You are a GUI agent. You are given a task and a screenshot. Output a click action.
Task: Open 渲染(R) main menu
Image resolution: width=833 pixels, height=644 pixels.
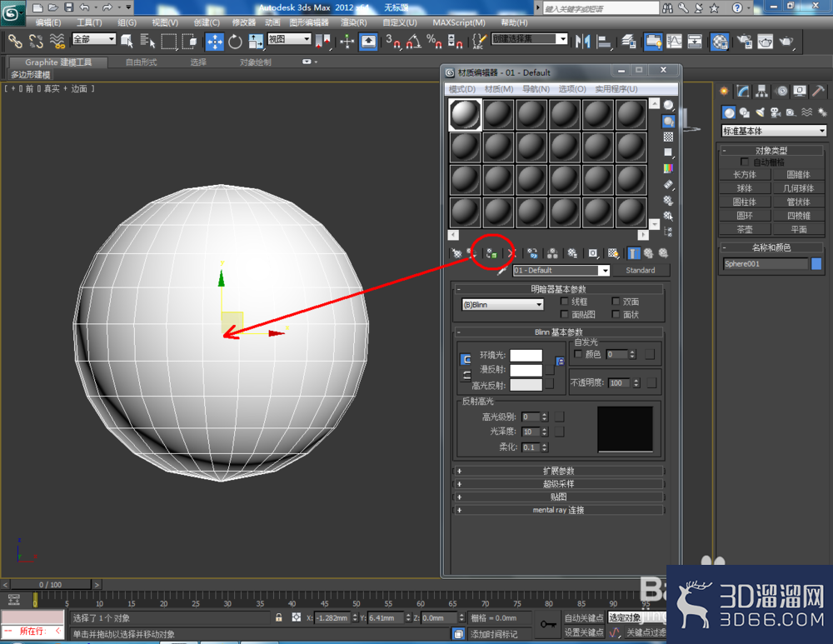[354, 22]
